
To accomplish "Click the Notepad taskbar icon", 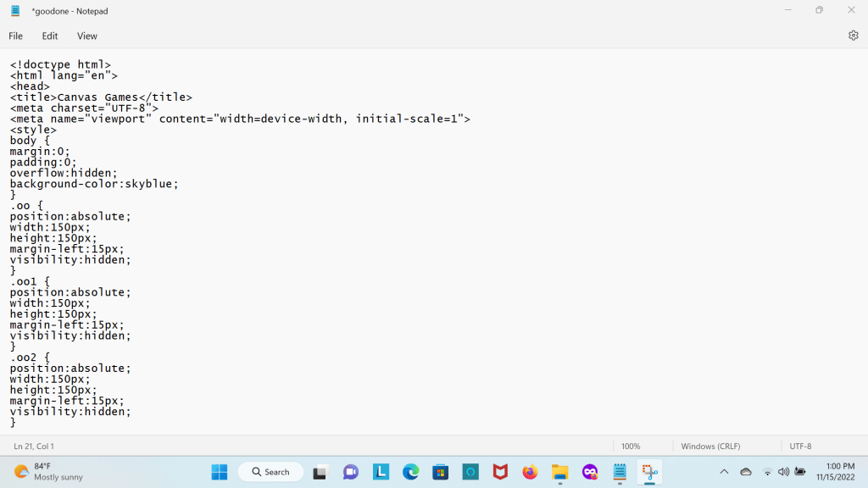I will (620, 472).
